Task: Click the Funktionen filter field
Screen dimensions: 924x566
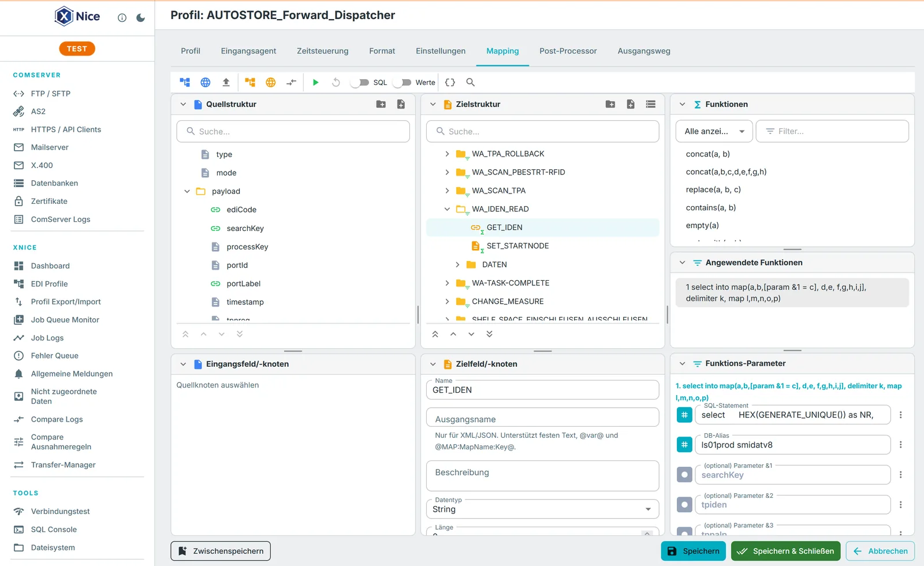Action: [832, 131]
